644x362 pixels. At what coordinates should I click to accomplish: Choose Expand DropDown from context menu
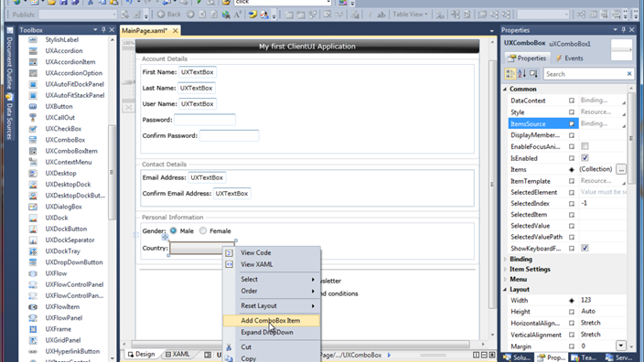coord(272,333)
